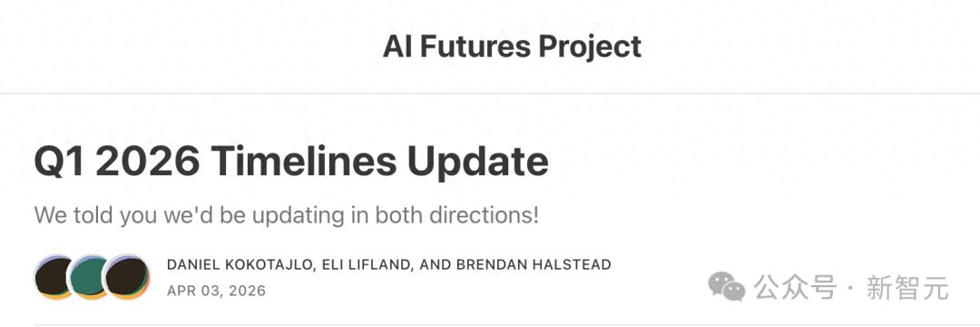Click "Q1" at the headline start

pos(59,162)
